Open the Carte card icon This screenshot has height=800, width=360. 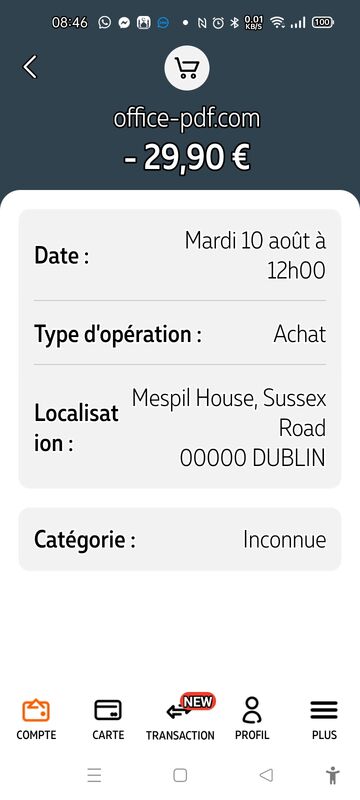tap(108, 710)
